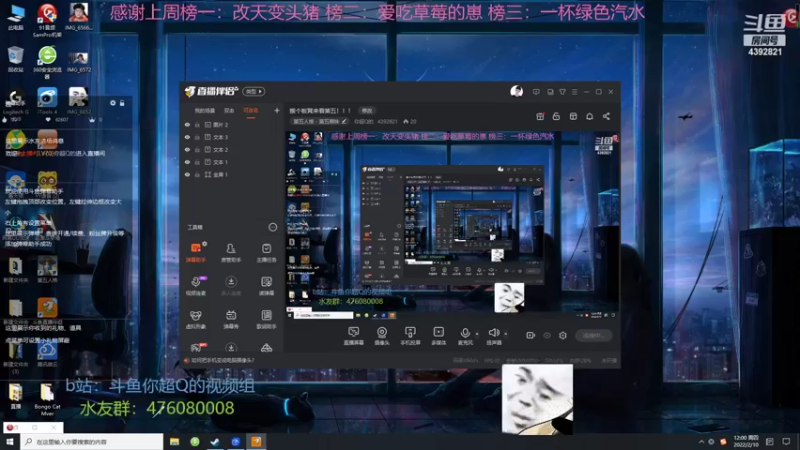Image resolution: width=800 pixels, height=450 pixels.
Task: Open the 房管助手 room manager tool
Action: [x=231, y=252]
